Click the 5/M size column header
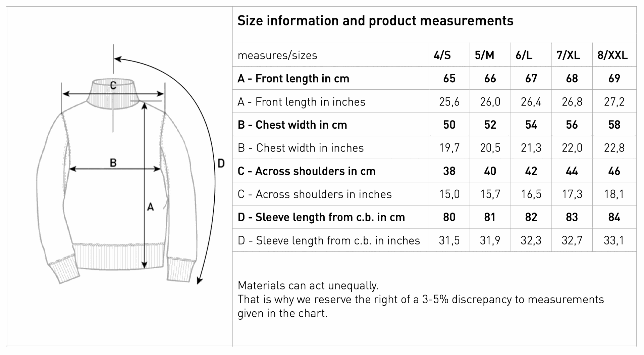Image resolution: width=644 pixels, height=355 pixels. [x=484, y=55]
